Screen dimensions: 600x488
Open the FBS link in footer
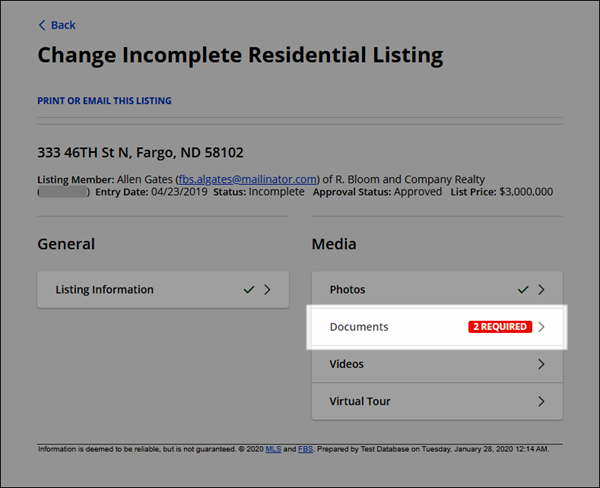305,449
